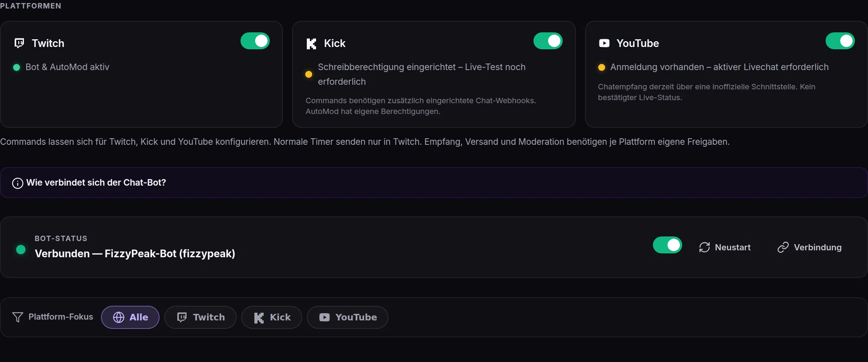Click 'Schreibberechtigung eingerichtet' Kick status text
Viewport: 868px width, 362px height.
pos(422,74)
